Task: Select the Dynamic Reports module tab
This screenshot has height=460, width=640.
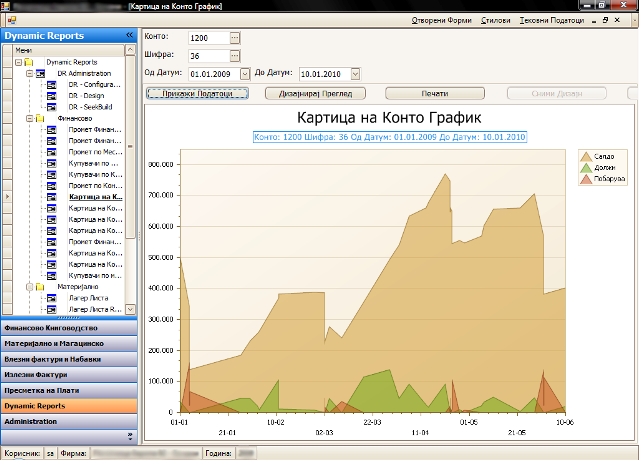Action: (69, 406)
